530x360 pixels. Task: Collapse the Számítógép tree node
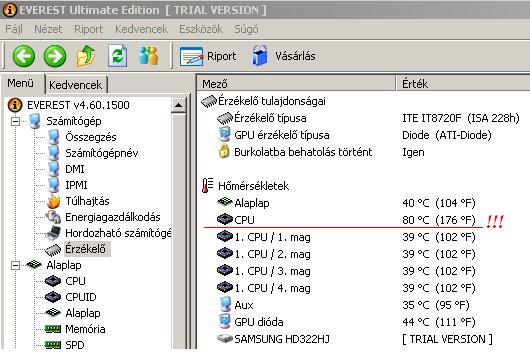(x=15, y=121)
